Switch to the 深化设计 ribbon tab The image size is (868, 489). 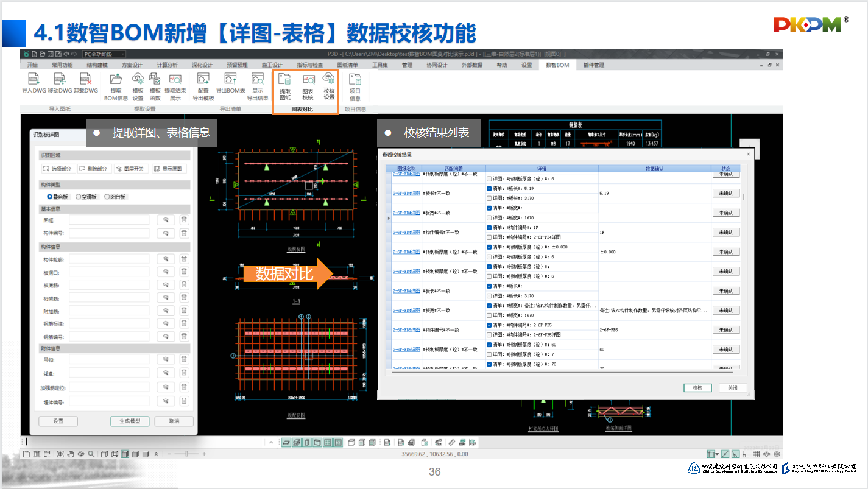coord(202,65)
